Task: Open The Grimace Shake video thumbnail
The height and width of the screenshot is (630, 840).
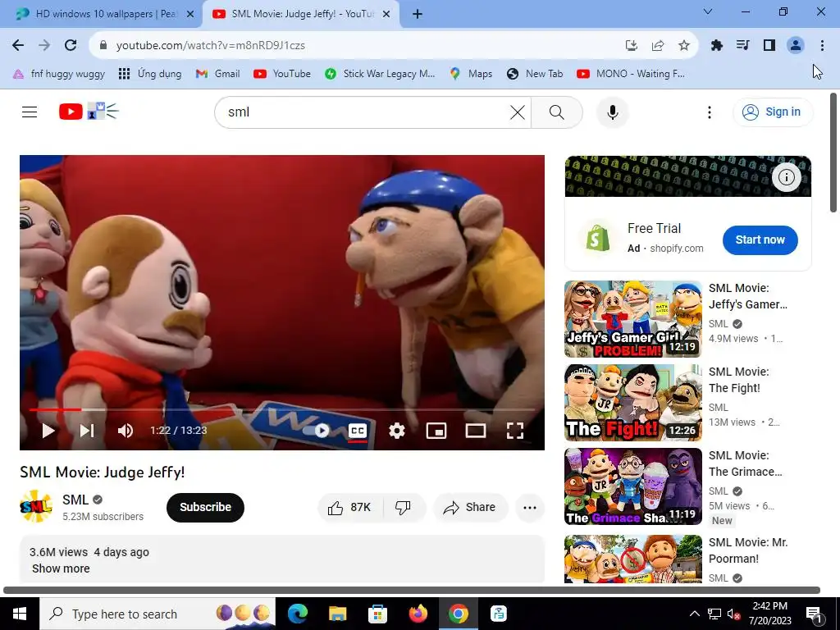Action: click(x=633, y=486)
